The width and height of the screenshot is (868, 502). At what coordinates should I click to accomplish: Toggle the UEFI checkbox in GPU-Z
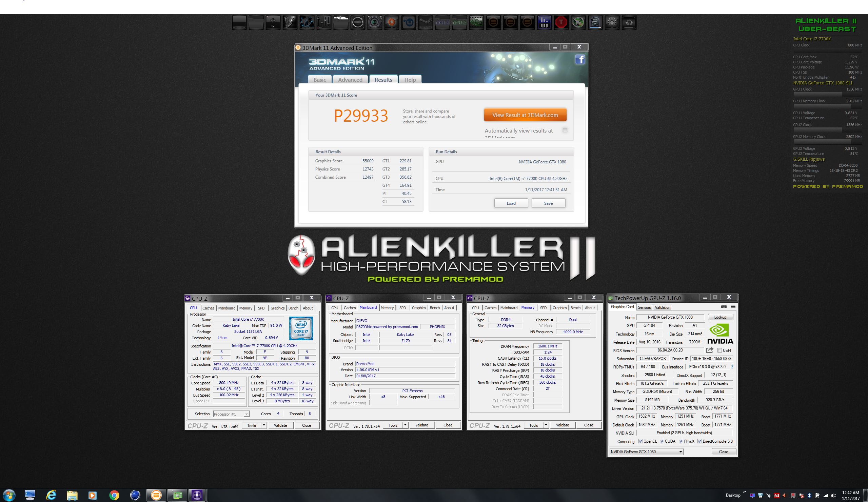[x=719, y=350]
